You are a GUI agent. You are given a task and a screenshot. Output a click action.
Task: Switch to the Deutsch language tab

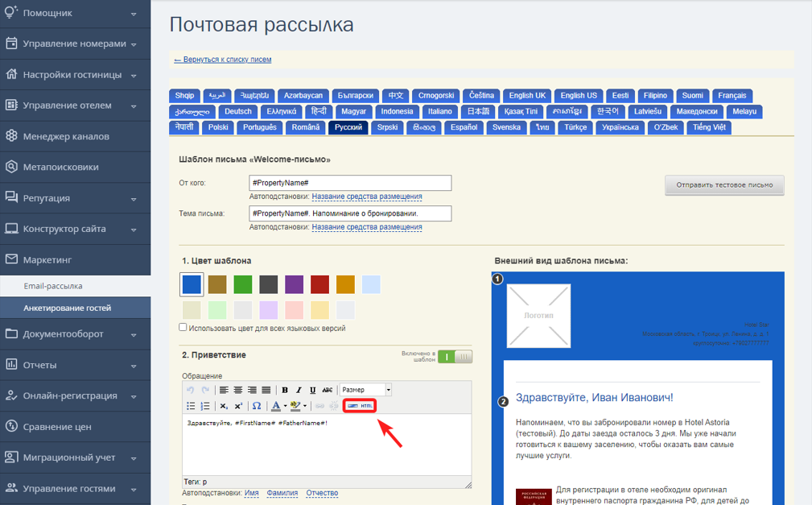point(238,111)
